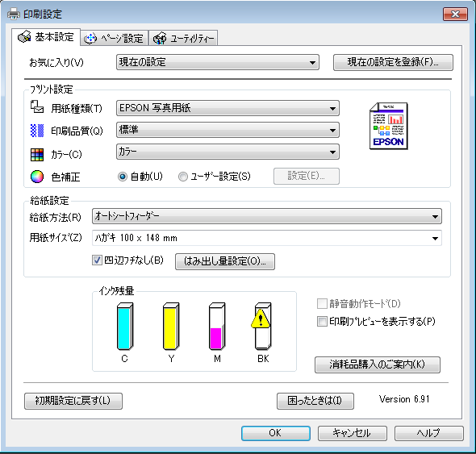
Task: Click the C ink label
Action: (x=124, y=359)
